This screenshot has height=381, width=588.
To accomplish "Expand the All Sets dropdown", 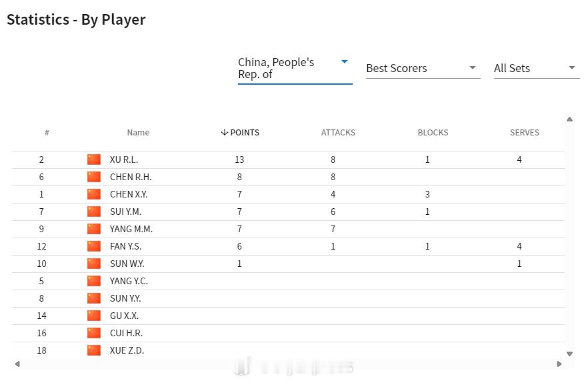I will [536, 68].
